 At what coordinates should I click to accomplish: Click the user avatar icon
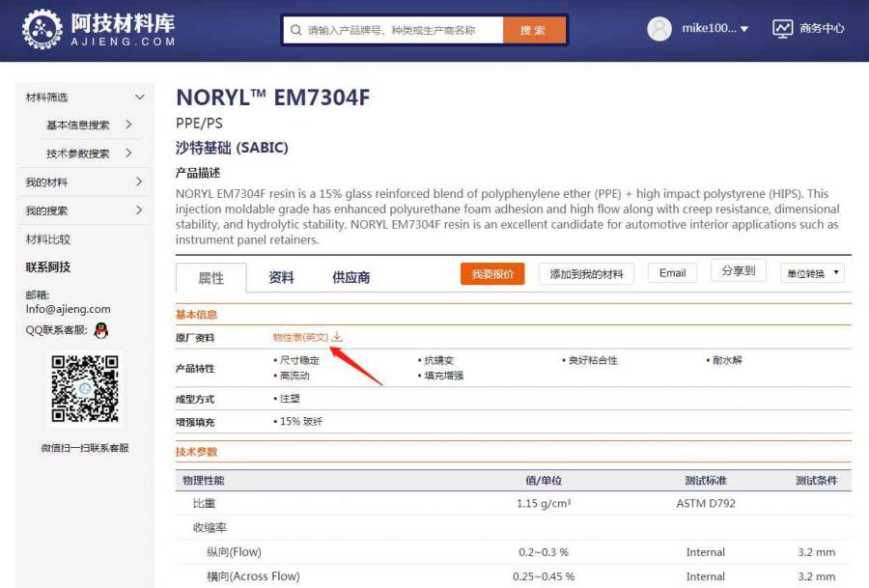click(x=659, y=29)
